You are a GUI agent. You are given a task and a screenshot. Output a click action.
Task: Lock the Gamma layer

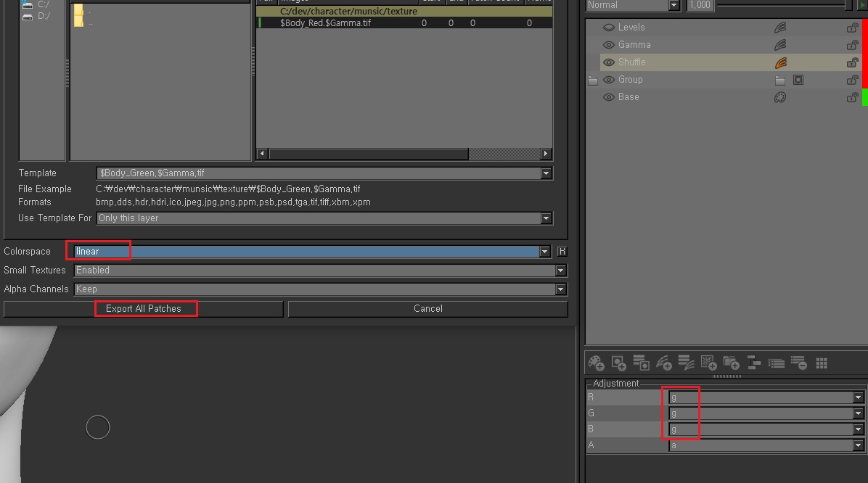[852, 45]
